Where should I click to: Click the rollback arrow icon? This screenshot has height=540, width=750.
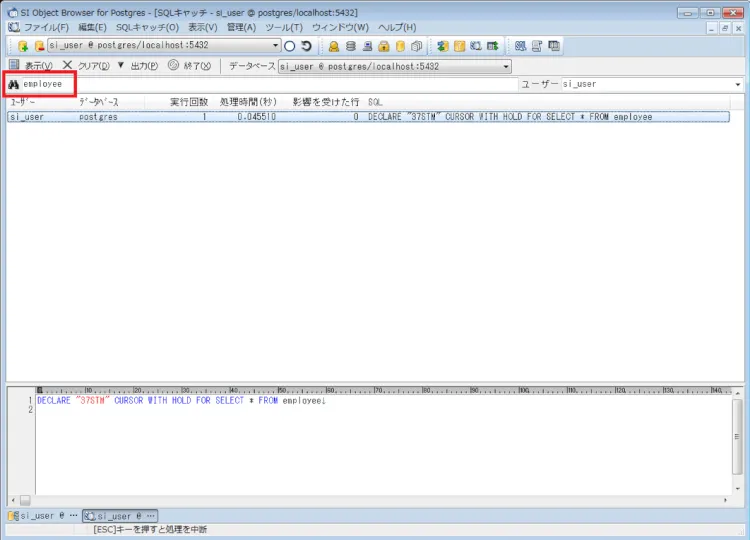point(307,46)
